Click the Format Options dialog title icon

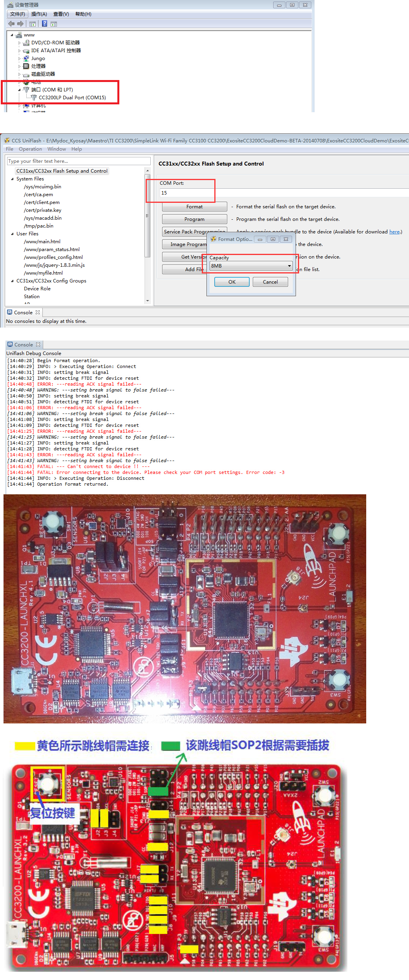coord(214,239)
